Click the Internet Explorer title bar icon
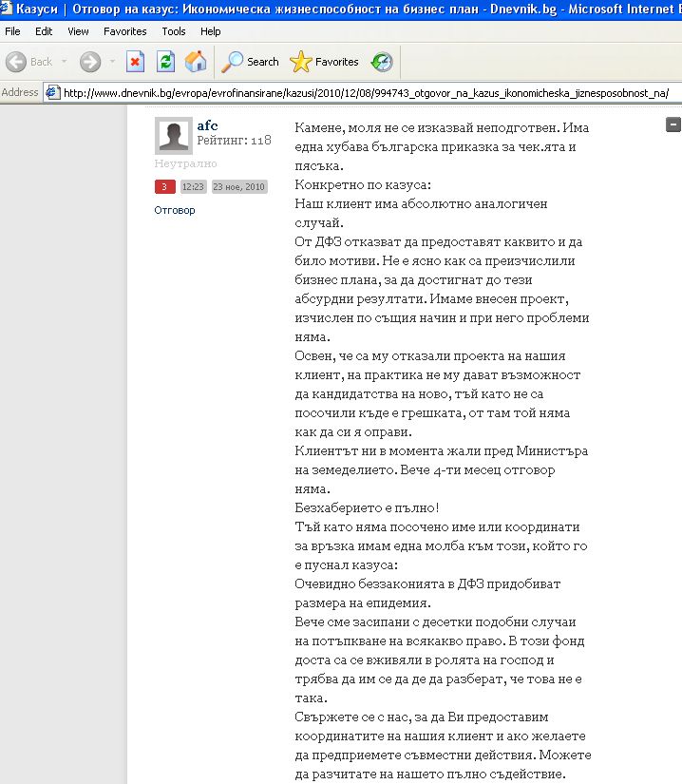The image size is (682, 784). (x=6, y=8)
